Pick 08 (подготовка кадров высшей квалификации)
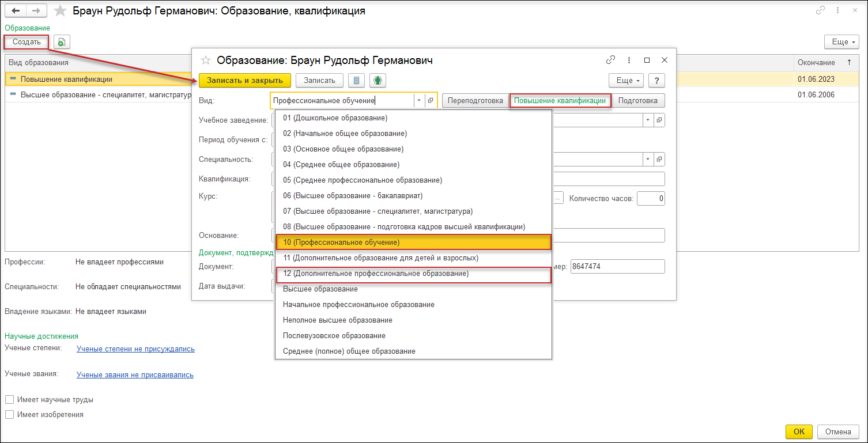 (413, 226)
